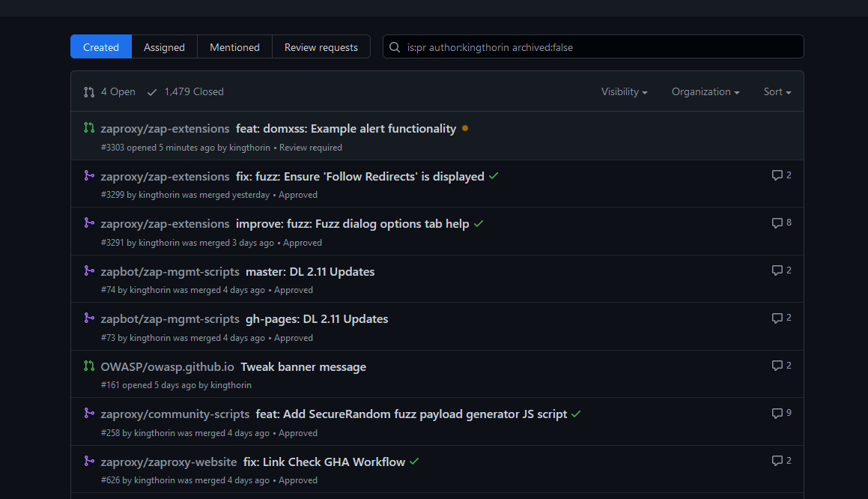
Task: Click the search magnifier icon in the filter bar
Action: point(395,46)
